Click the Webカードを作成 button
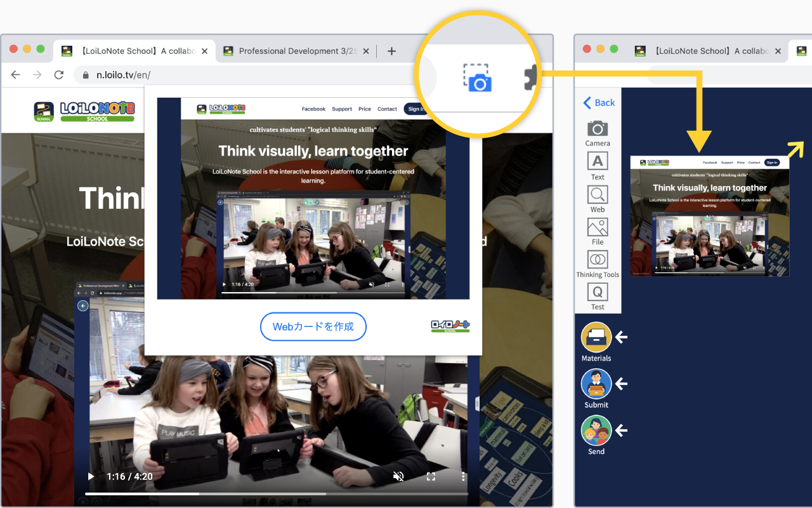The image size is (812, 508). click(x=313, y=326)
